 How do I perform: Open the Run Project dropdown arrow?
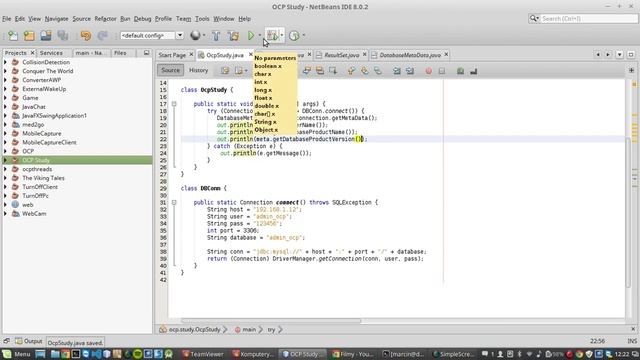click(260, 36)
